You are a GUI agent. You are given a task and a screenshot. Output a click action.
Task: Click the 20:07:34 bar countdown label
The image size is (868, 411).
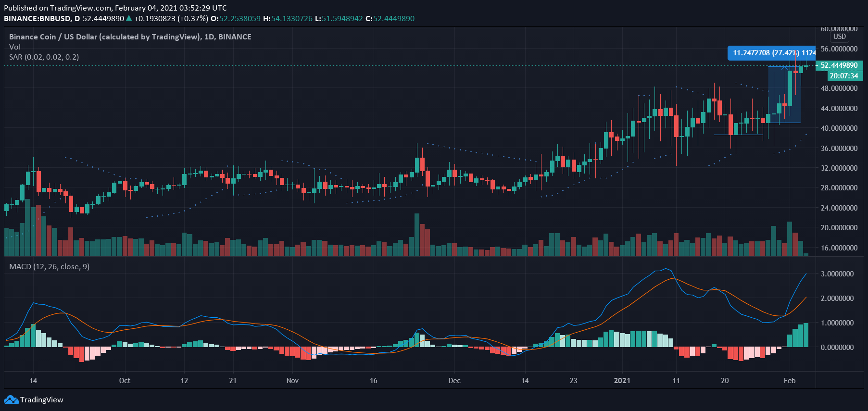tap(844, 75)
